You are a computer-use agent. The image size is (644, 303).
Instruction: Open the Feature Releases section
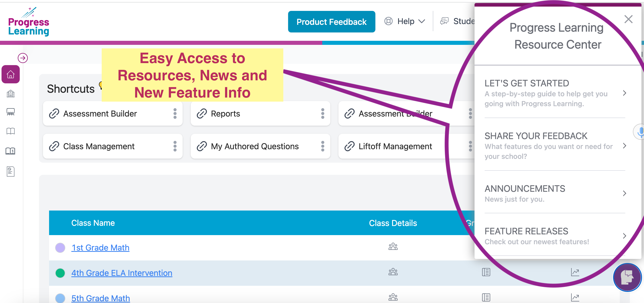click(555, 236)
